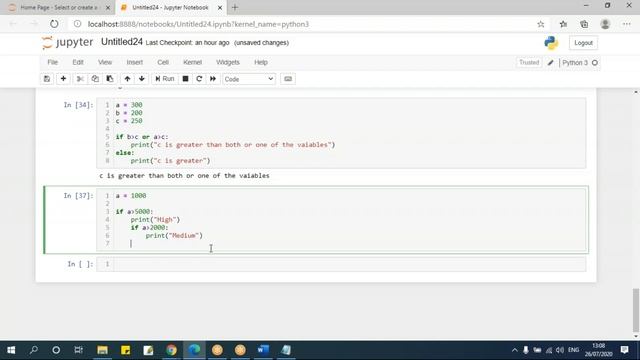Paste cells below icon
640x360 pixels.
click(x=110, y=79)
